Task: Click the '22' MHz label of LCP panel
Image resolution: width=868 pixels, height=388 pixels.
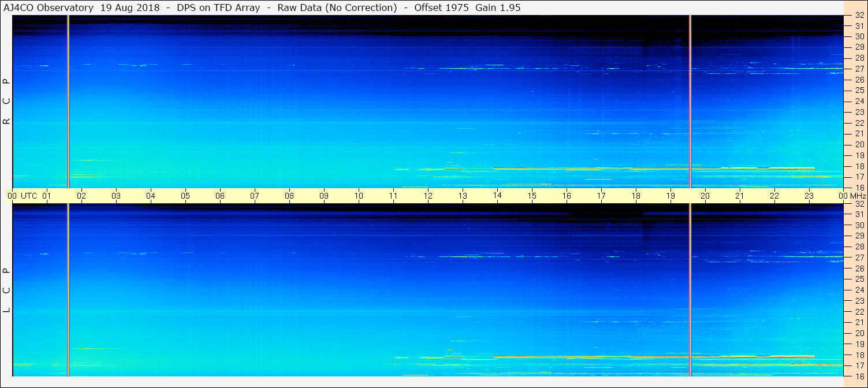Action: pos(859,312)
